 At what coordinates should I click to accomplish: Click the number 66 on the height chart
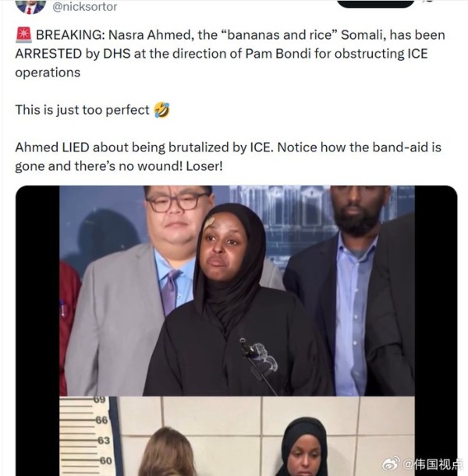coord(101,420)
